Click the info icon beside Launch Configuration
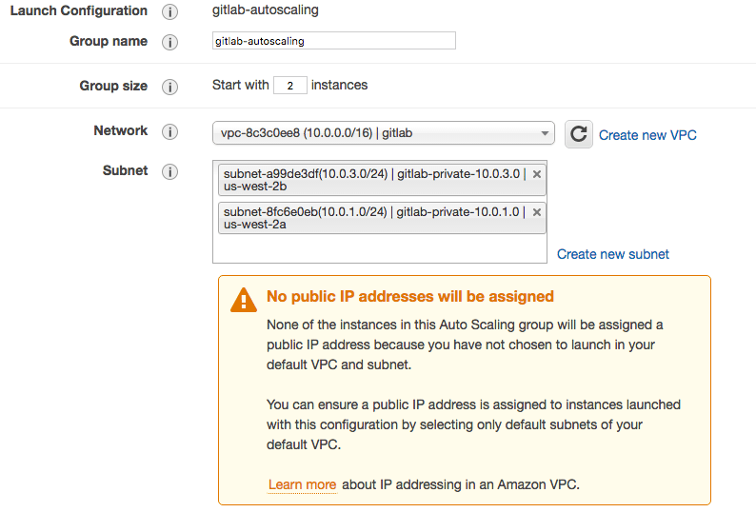 click(170, 12)
